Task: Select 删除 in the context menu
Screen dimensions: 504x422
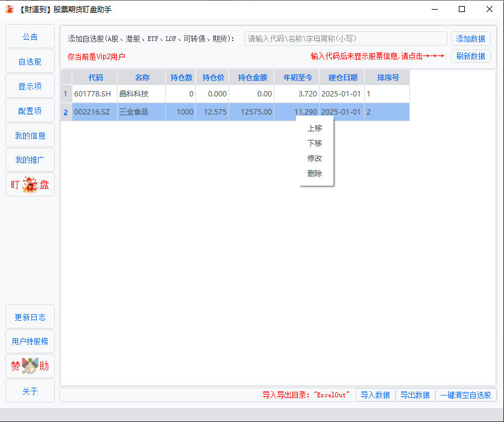Action: 314,173
